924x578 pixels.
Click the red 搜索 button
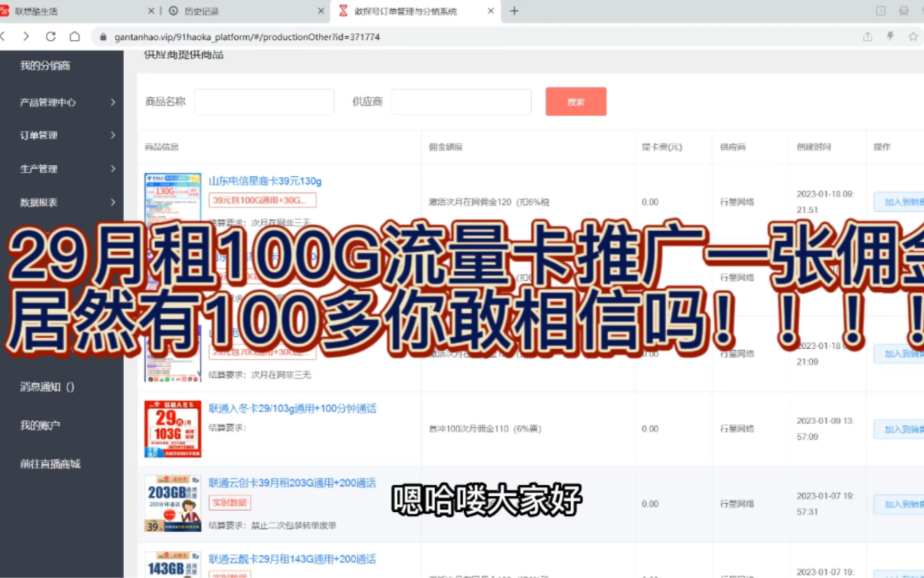575,101
